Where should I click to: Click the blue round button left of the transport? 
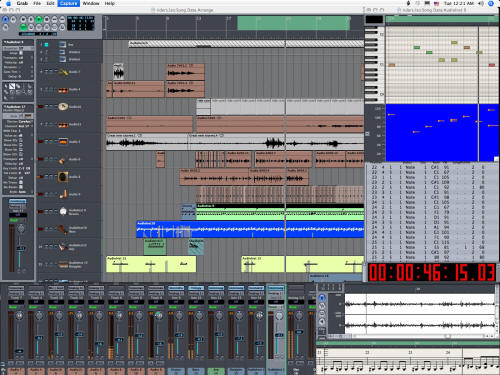point(6,19)
